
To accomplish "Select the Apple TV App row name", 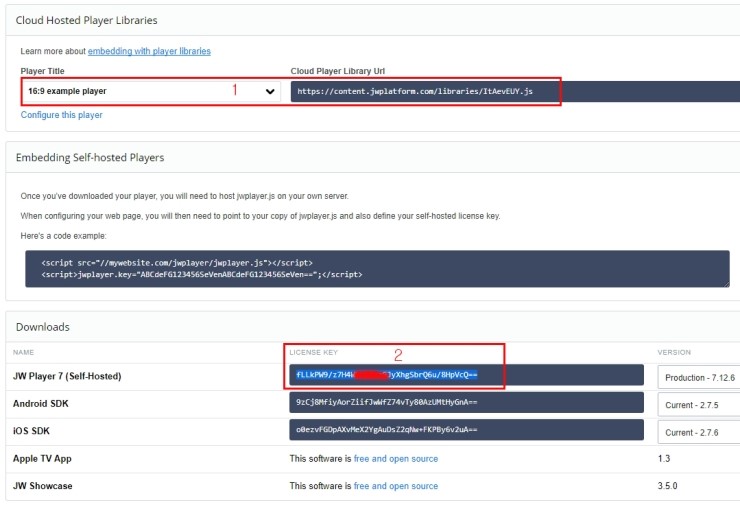I will 42,459.
